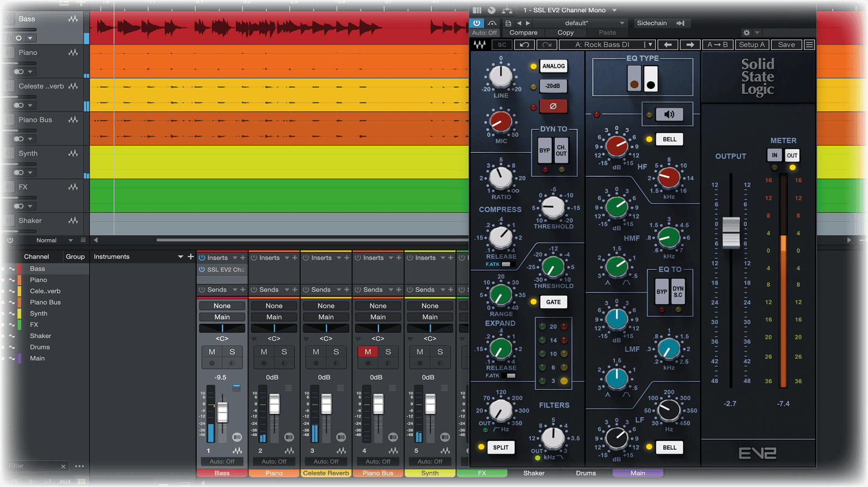Toggle the -20dB pad button

pyautogui.click(x=553, y=86)
